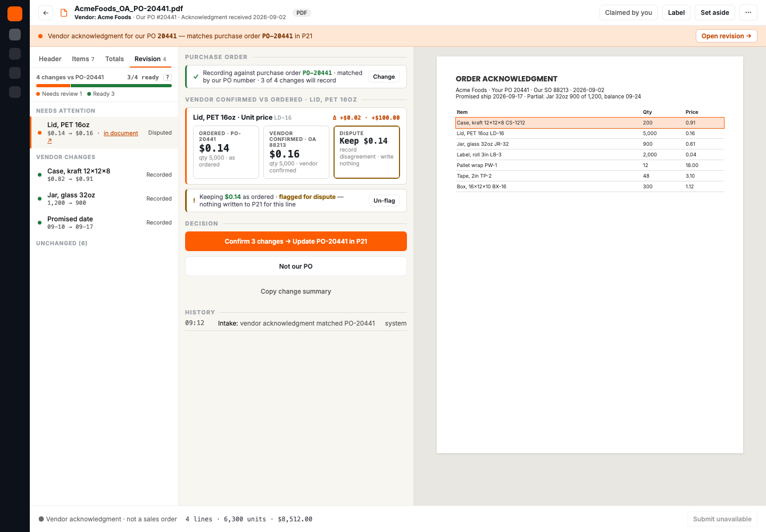Select the Lid, PET 16oz disputed change
The height and width of the screenshot is (532, 766).
coord(104,132)
